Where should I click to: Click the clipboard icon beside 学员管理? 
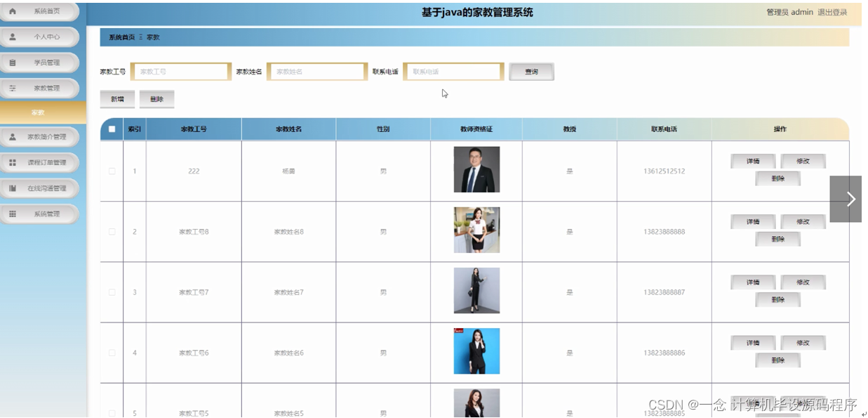coord(13,63)
